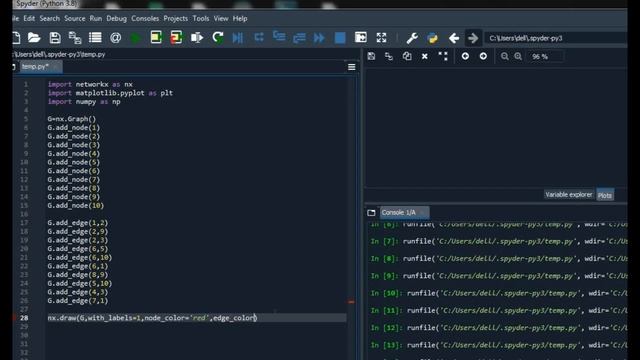Continue execution with the double-arrow icon
Image resolution: width=640 pixels, height=360 pixels.
tap(319, 38)
